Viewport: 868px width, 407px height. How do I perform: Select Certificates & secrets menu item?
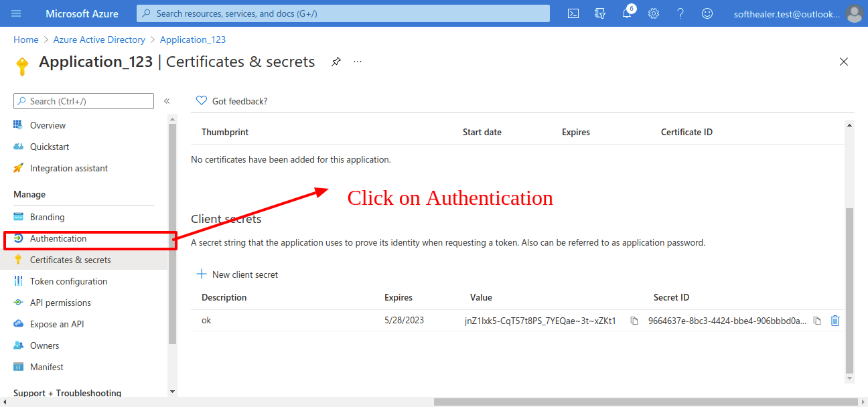coord(70,260)
